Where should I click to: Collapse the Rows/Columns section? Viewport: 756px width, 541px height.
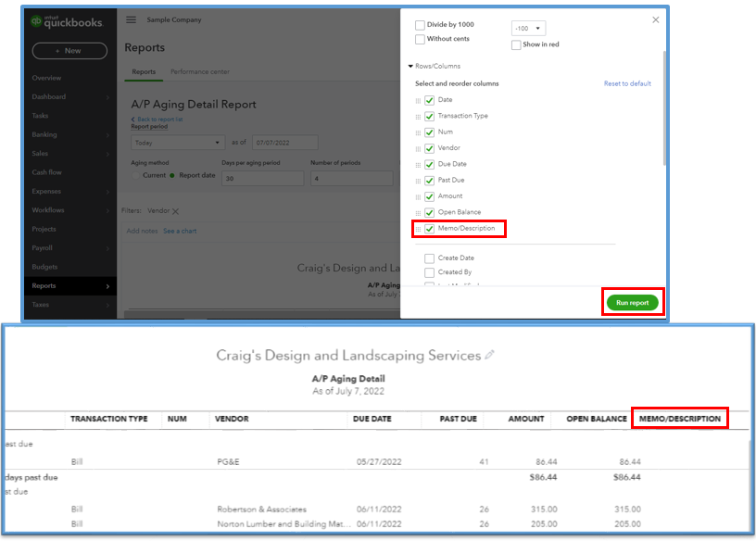[410, 67]
